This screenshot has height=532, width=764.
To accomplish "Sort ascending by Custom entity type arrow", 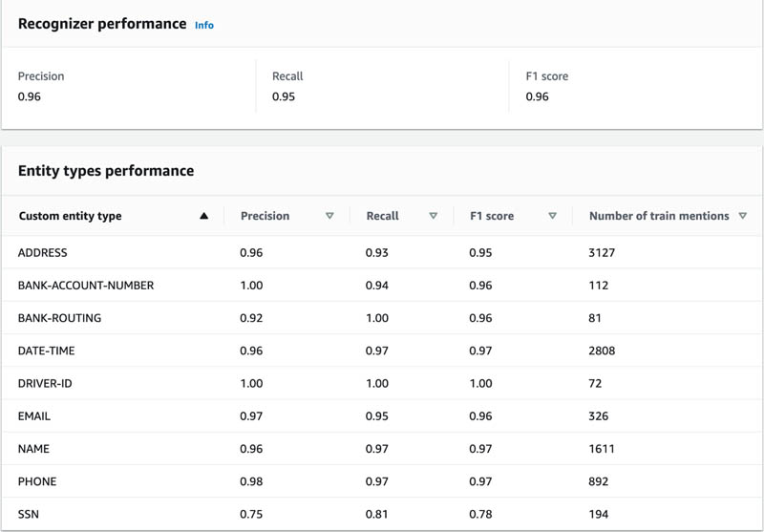I will pyautogui.click(x=204, y=216).
